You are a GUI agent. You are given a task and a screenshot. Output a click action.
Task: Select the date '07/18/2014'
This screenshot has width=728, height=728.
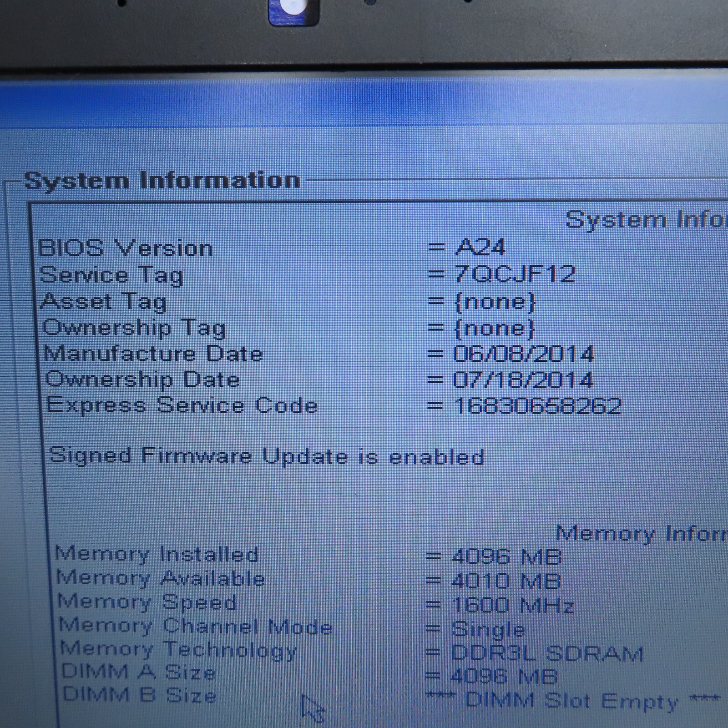point(523,380)
